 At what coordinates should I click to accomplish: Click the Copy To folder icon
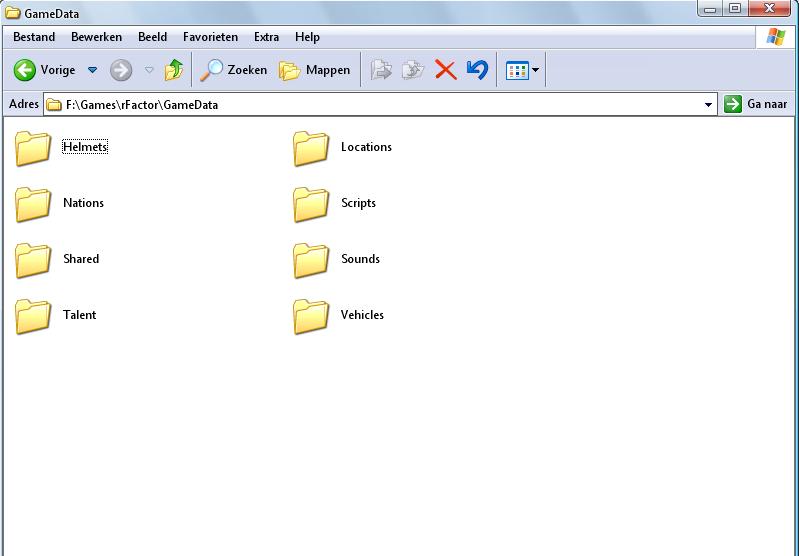tap(413, 70)
